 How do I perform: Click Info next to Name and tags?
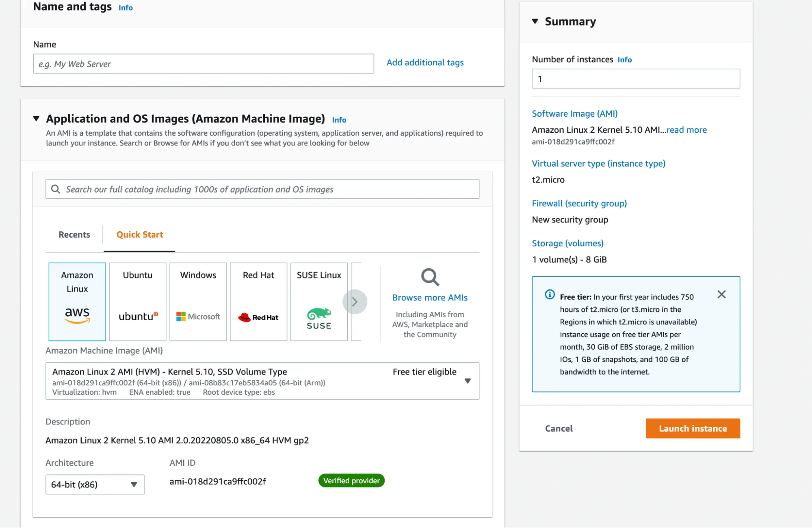(x=126, y=8)
